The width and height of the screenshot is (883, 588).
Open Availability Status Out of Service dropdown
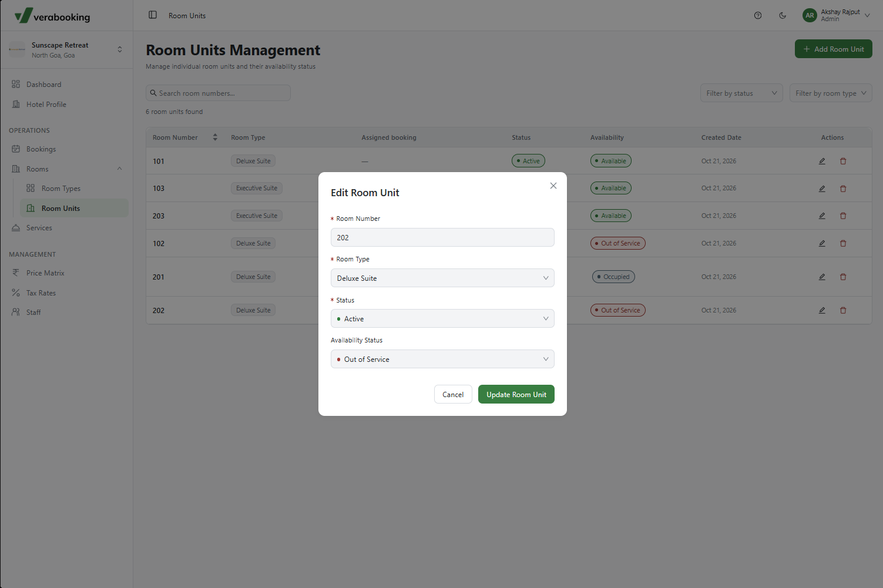(442, 359)
